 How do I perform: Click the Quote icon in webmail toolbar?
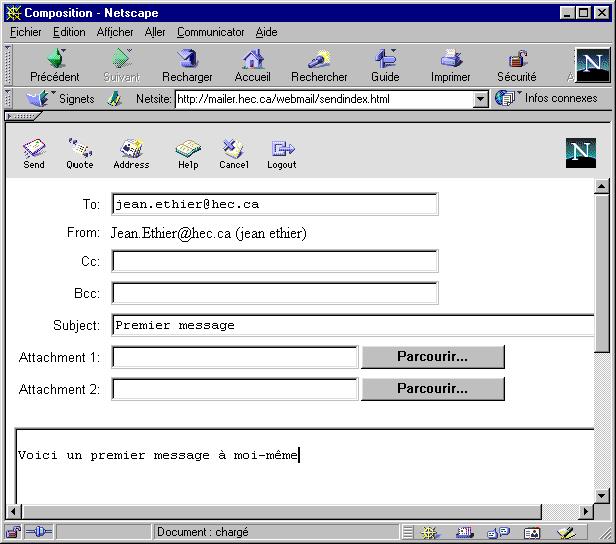click(80, 148)
